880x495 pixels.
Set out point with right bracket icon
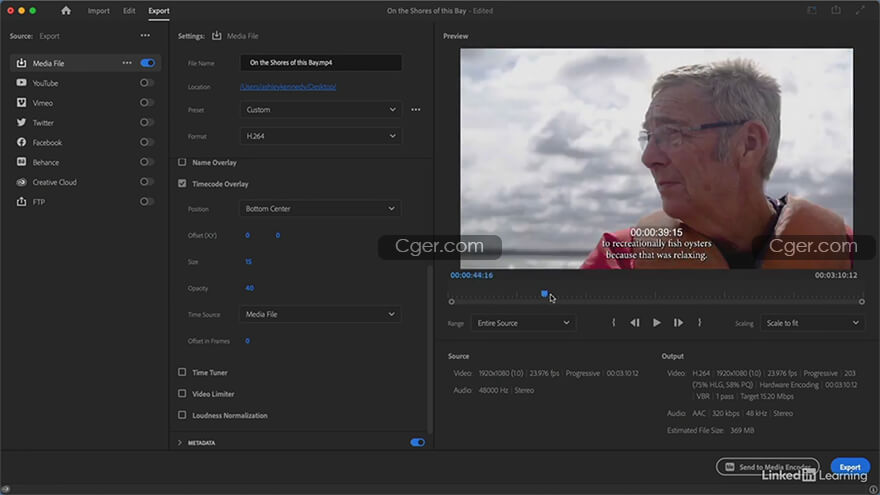tap(699, 323)
